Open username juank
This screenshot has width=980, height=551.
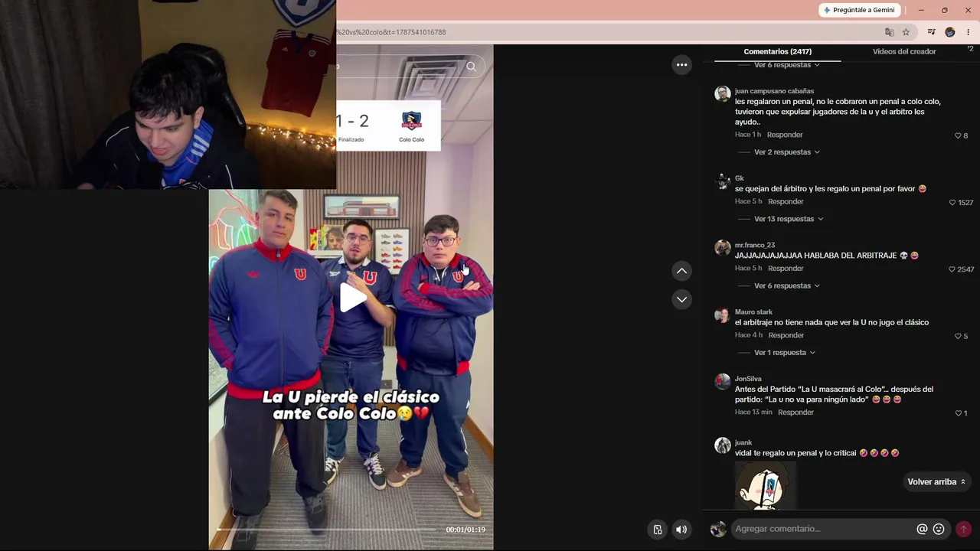[x=743, y=442]
